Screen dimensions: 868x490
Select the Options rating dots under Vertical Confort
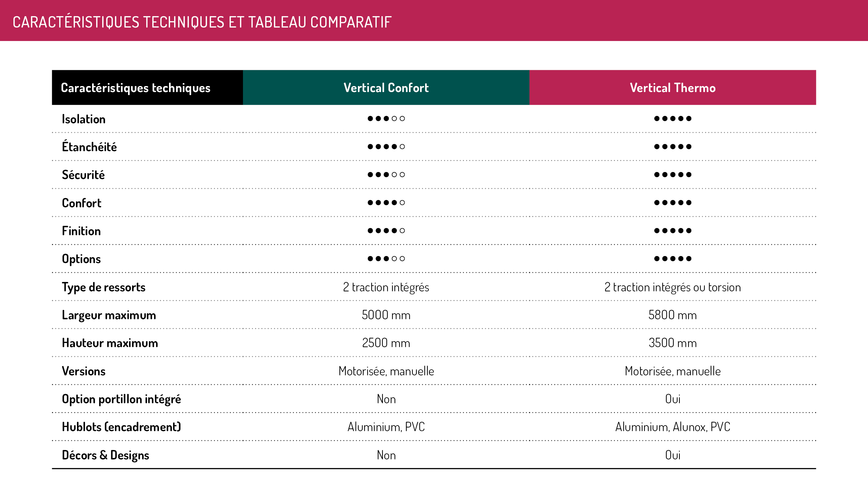(x=386, y=258)
